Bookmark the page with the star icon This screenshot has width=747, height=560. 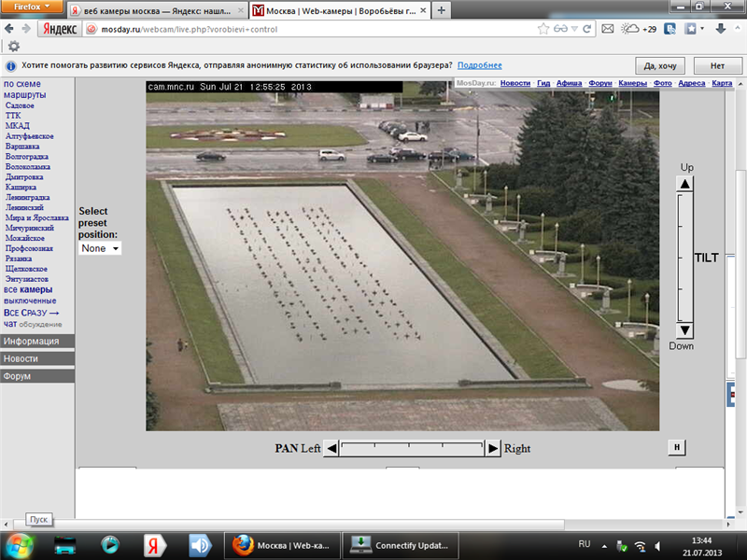click(x=543, y=29)
